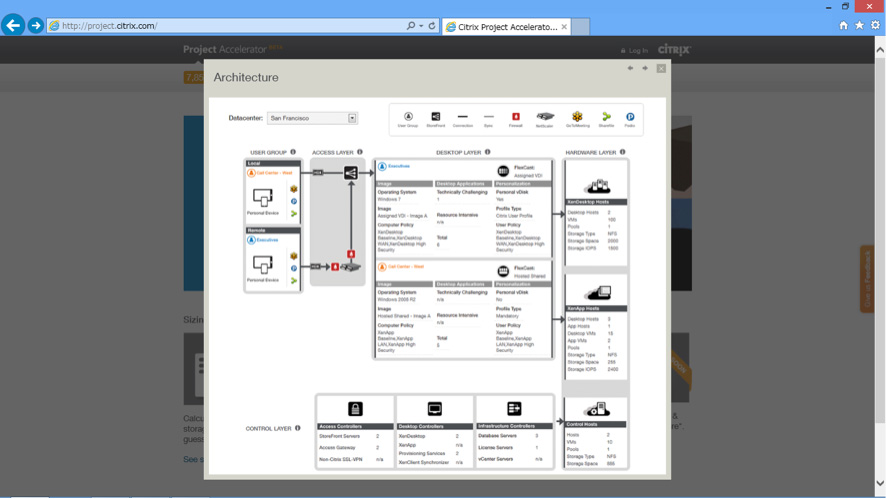
Task: Open a new browser tab
Action: (x=580, y=27)
